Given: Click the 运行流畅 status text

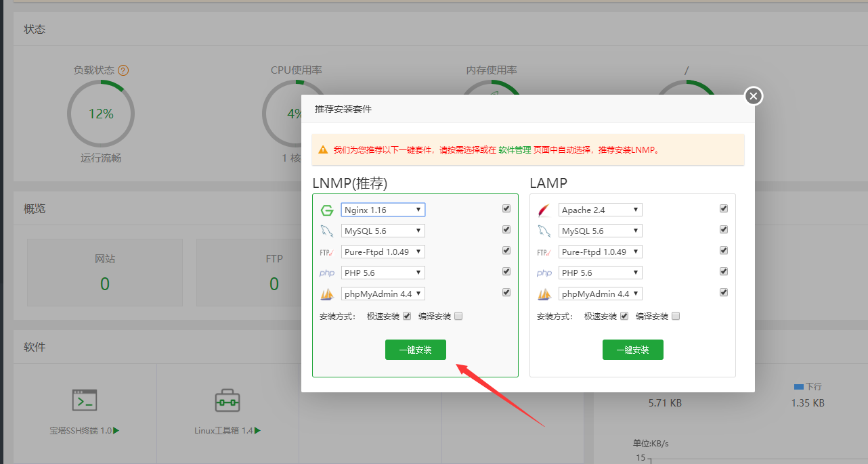Looking at the screenshot, I should click(101, 158).
